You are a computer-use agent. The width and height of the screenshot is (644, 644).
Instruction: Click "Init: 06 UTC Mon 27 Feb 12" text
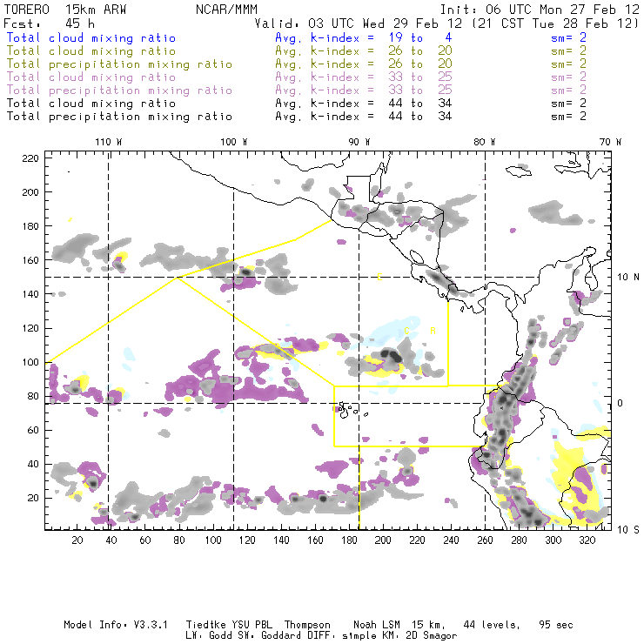540,10
